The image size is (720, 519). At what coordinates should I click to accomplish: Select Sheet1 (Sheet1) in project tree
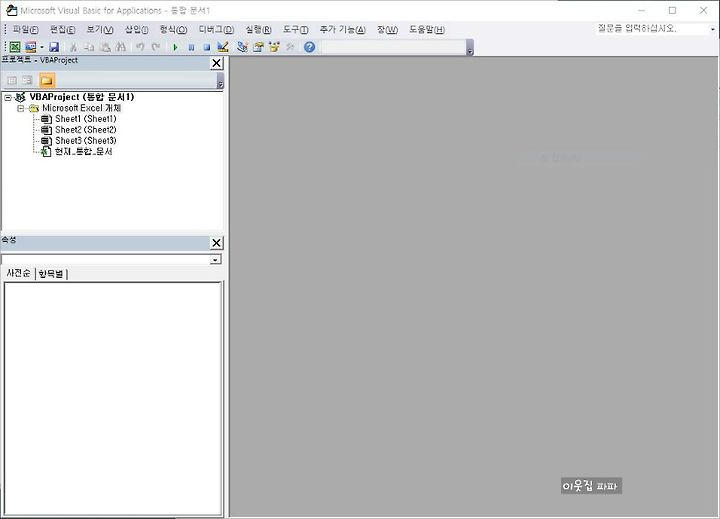(86, 119)
